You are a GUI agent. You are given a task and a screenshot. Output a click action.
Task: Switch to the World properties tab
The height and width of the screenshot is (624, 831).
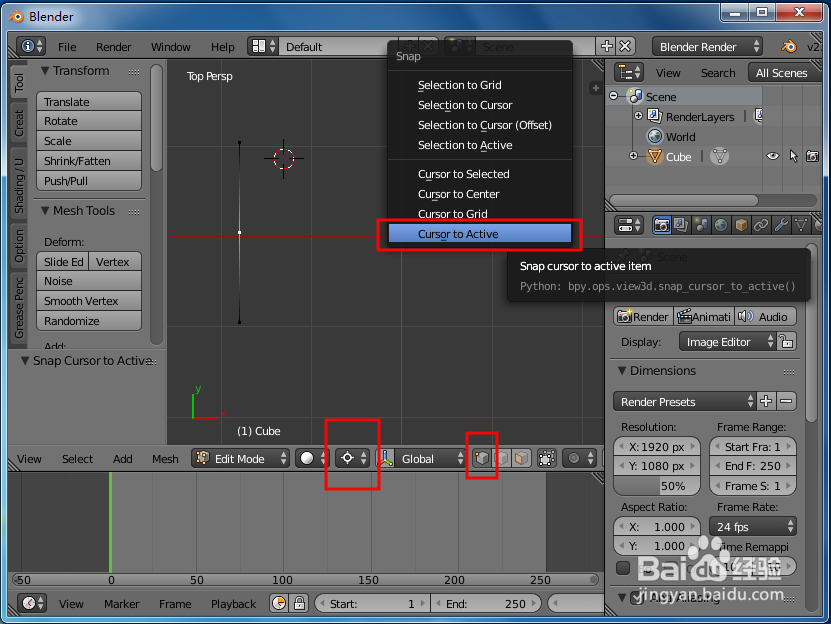(x=720, y=225)
